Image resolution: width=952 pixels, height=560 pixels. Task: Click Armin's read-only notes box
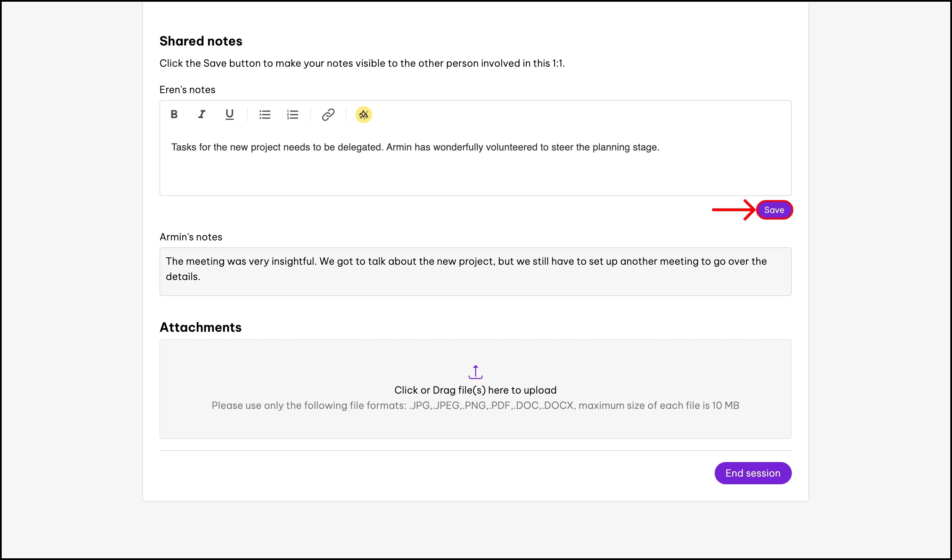(475, 272)
